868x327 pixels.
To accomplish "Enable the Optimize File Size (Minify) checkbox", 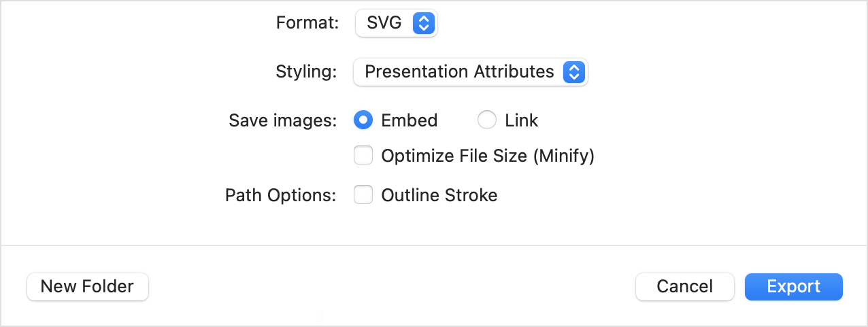I will tap(363, 156).
